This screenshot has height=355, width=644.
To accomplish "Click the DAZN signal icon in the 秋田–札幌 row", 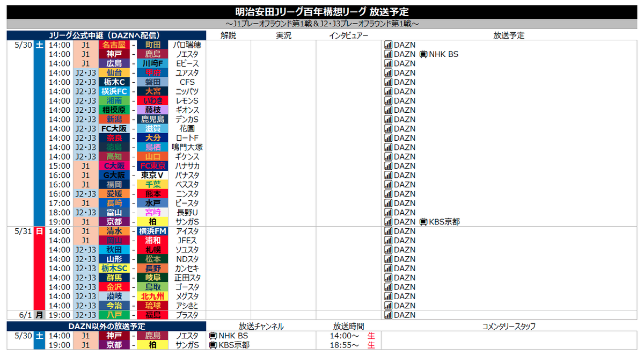I will pos(389,250).
